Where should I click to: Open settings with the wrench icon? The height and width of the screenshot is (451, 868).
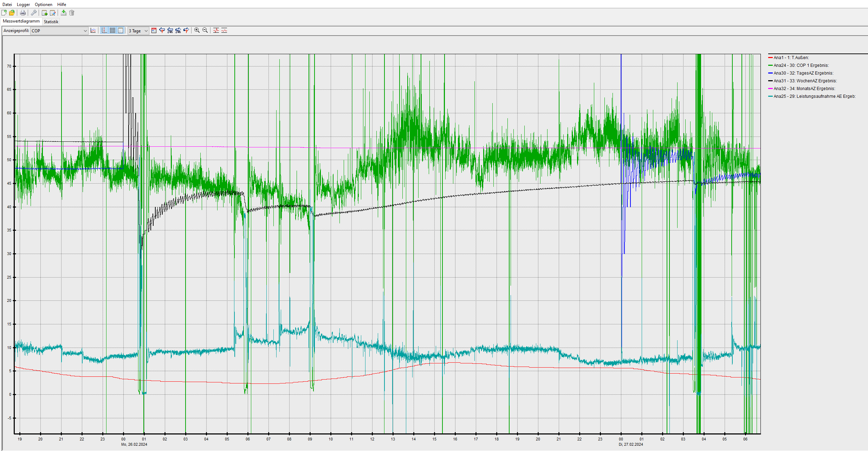(34, 13)
